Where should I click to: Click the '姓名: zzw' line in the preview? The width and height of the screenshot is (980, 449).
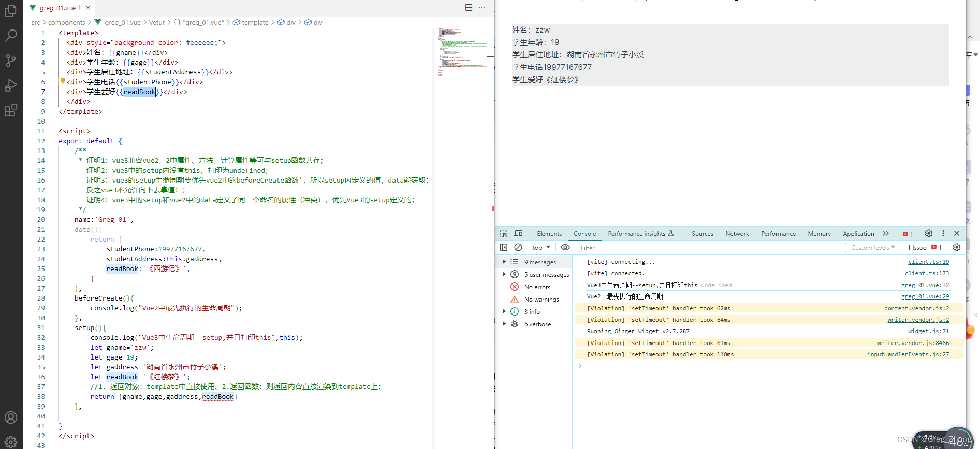click(x=531, y=29)
